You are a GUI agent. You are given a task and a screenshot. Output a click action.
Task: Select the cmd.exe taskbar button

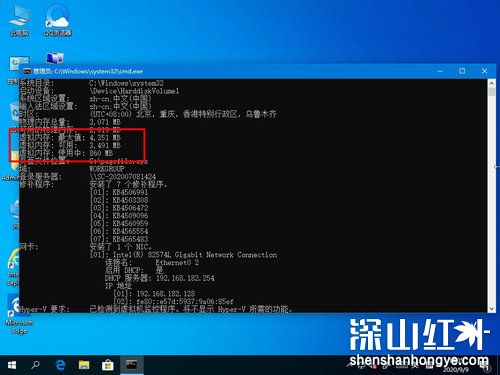pyautogui.click(x=132, y=365)
